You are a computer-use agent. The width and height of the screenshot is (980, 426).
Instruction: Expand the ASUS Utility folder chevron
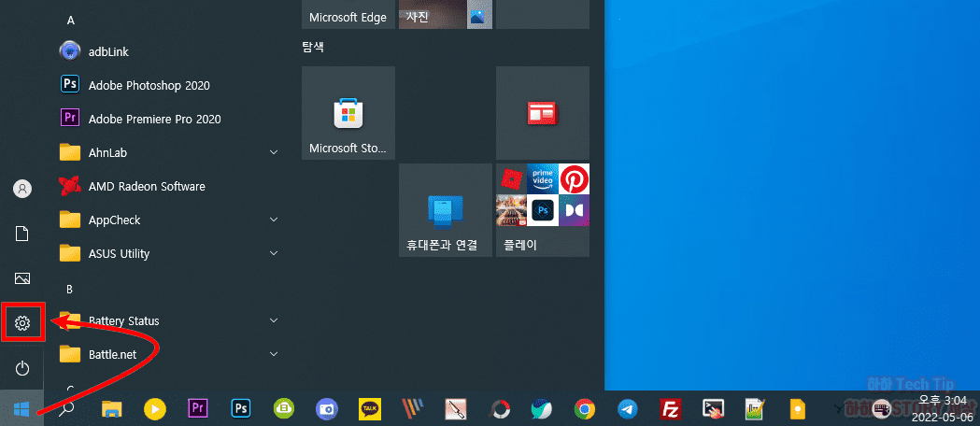(x=273, y=253)
